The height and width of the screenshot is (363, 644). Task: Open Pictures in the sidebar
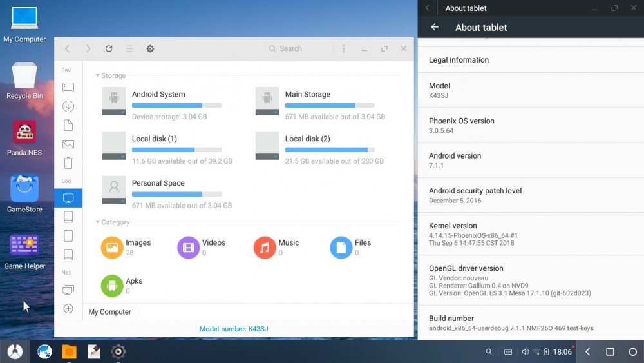tap(68, 144)
